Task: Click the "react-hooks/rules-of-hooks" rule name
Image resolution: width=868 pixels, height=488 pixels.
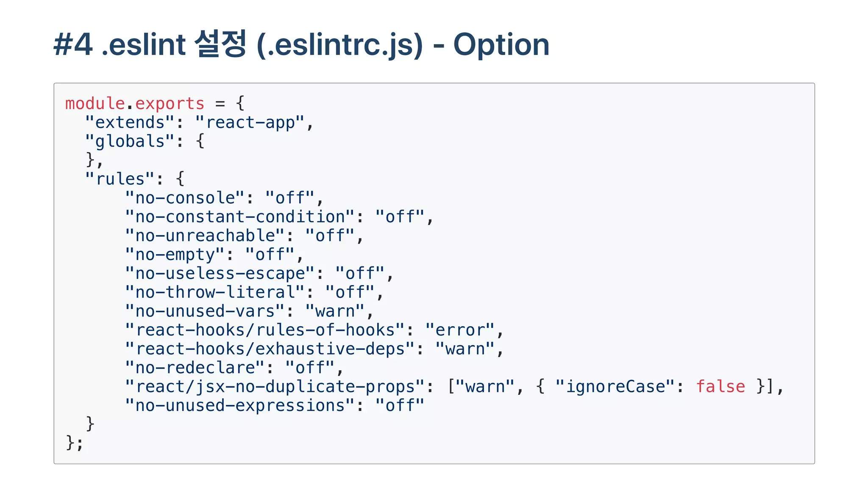Action: click(x=265, y=330)
